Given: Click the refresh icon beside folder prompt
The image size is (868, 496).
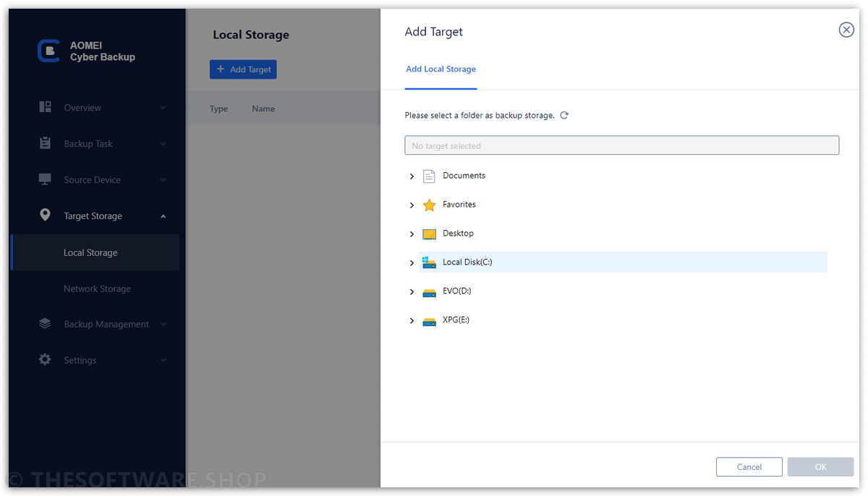Looking at the screenshot, I should (x=564, y=115).
